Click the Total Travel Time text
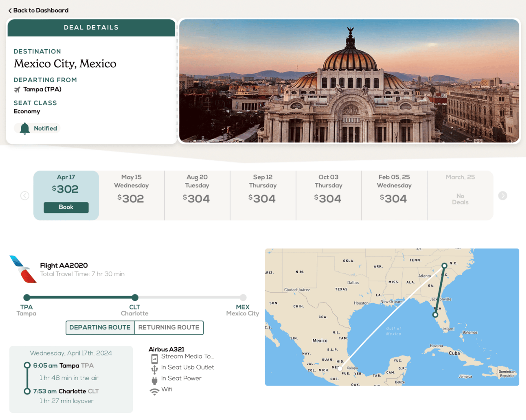The height and width of the screenshot is (420, 526). coord(82,274)
